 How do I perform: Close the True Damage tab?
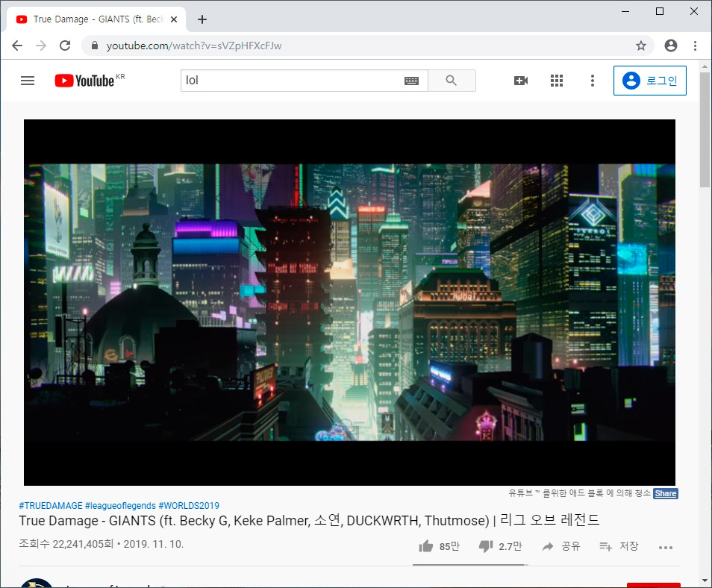[x=174, y=19]
